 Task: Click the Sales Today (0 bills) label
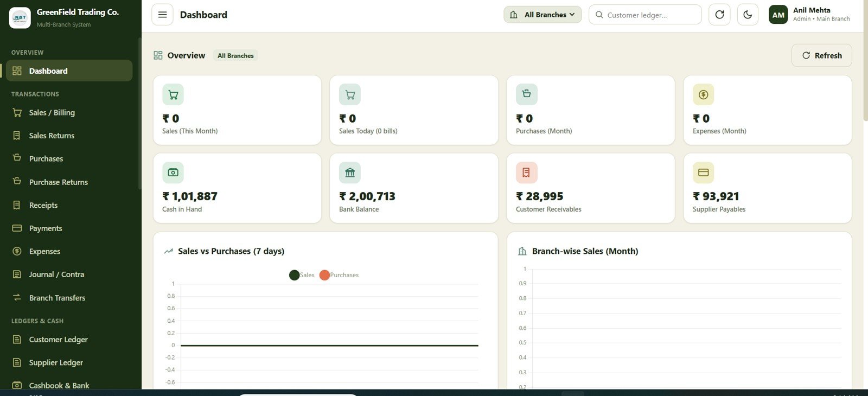pyautogui.click(x=368, y=131)
